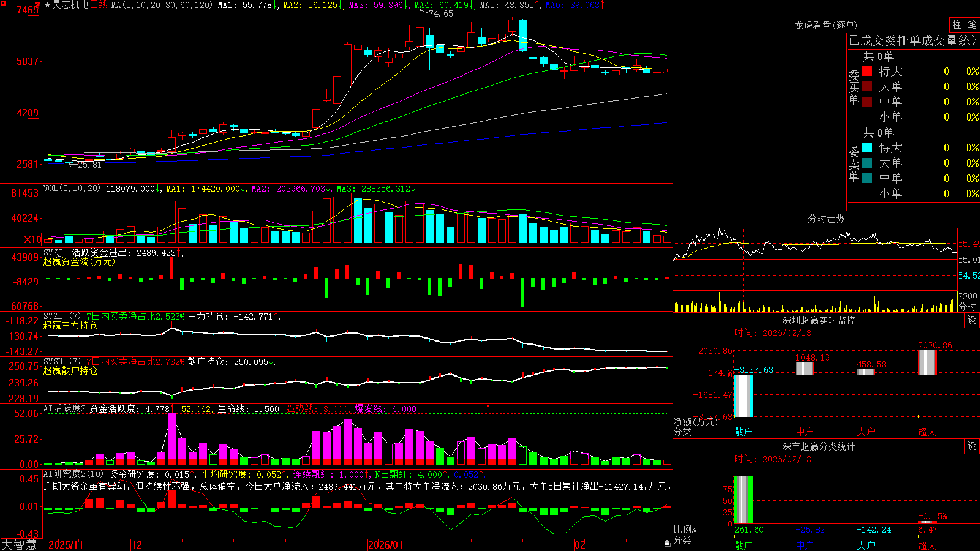Click the 净额(万元) axis label
The image size is (980, 551).
pyautogui.click(x=696, y=422)
